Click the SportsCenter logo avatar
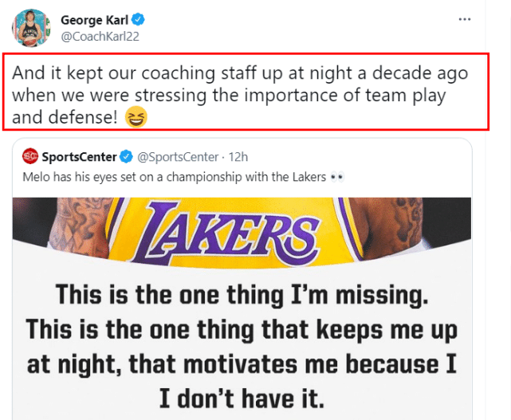 [x=30, y=156]
